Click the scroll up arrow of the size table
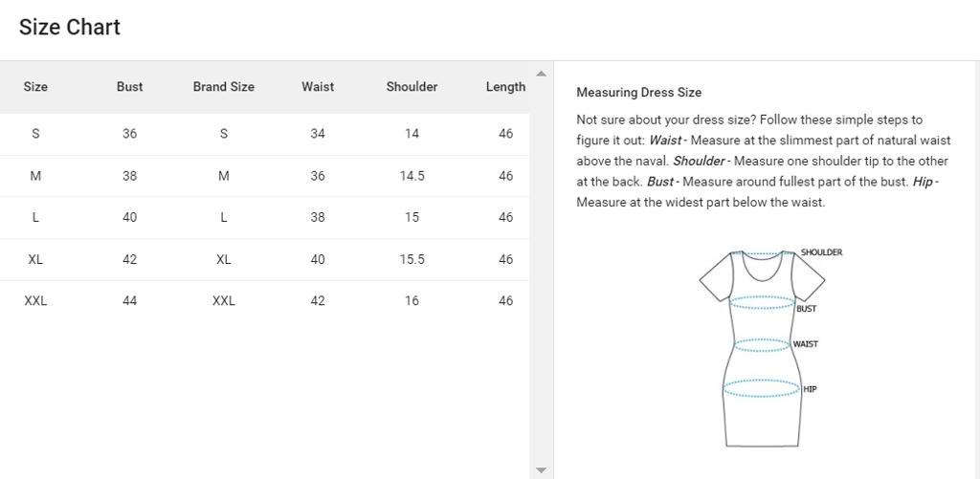Viewport: 980px width, 479px height. click(541, 74)
